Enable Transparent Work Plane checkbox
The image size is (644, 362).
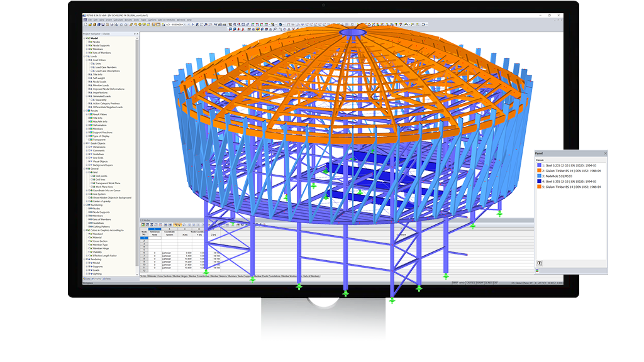[91, 183]
